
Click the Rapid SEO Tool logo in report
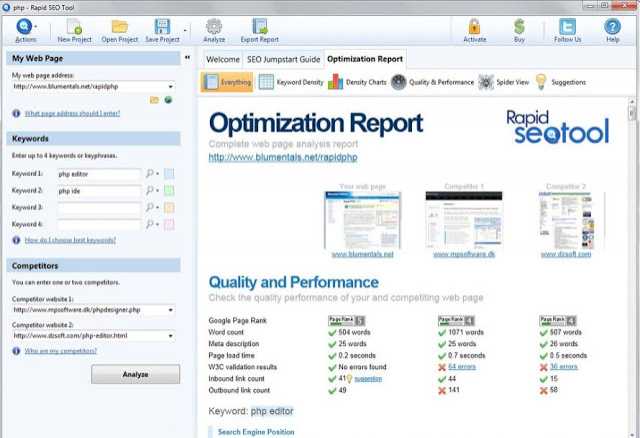(558, 127)
